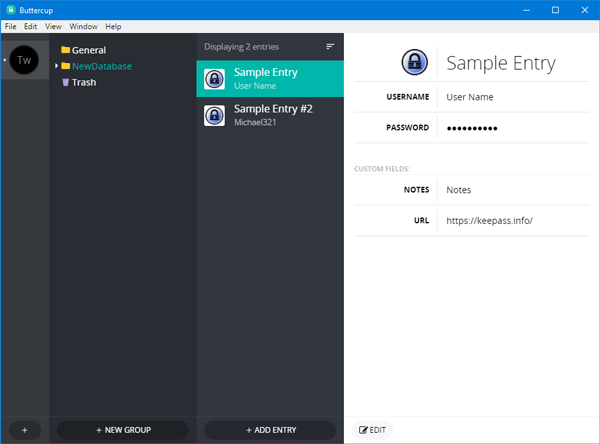Click the General folder icon
The width and height of the screenshot is (600, 444).
coord(65,50)
